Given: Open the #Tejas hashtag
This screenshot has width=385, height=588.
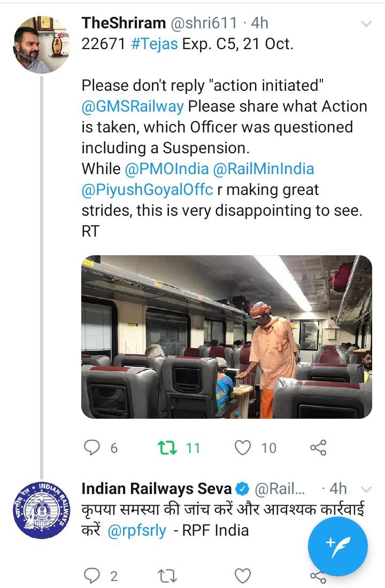Looking at the screenshot, I should click(154, 44).
